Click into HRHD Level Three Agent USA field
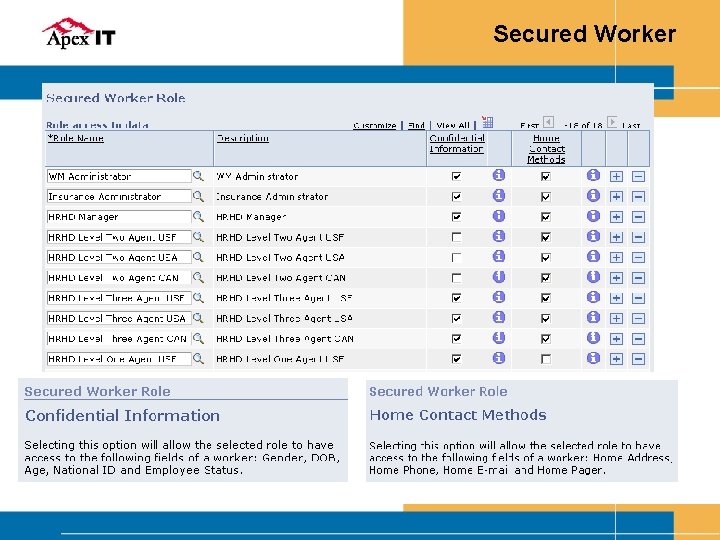 click(x=119, y=318)
